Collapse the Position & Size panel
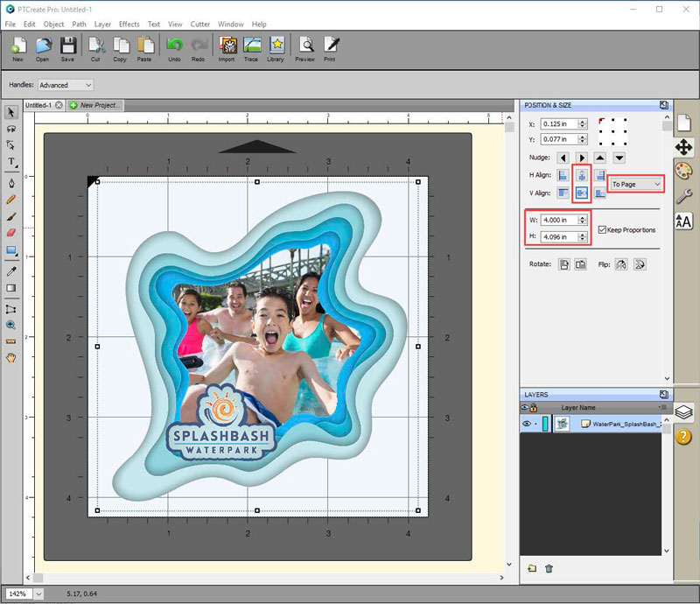 [663, 105]
